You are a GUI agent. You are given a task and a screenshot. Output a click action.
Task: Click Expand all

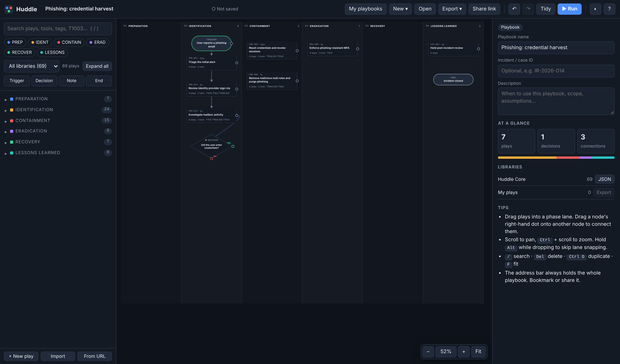tap(97, 66)
